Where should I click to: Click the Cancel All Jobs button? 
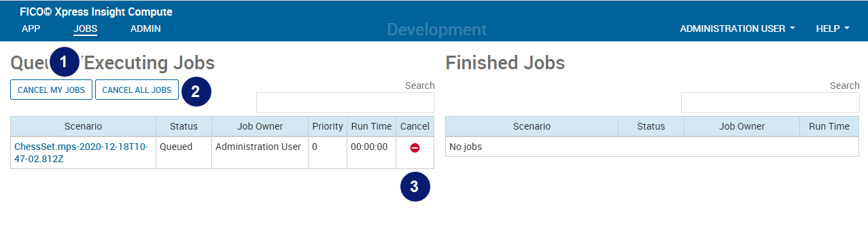137,90
